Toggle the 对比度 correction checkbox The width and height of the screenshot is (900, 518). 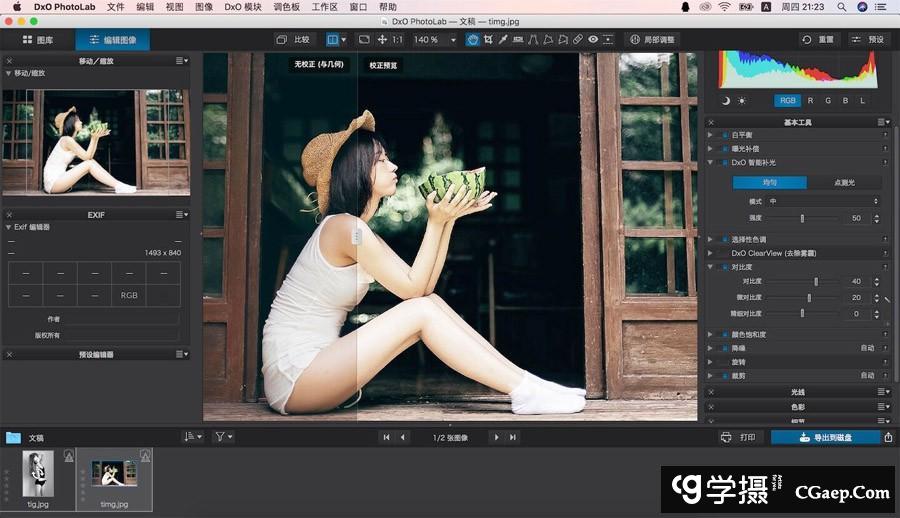click(x=725, y=267)
